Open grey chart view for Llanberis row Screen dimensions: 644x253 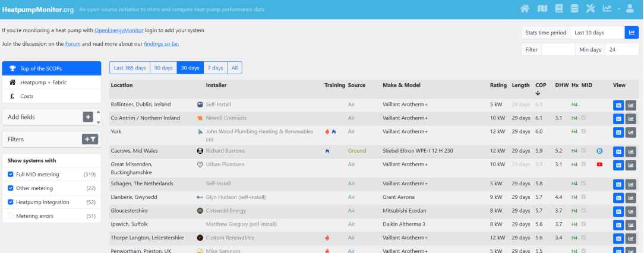tap(630, 198)
